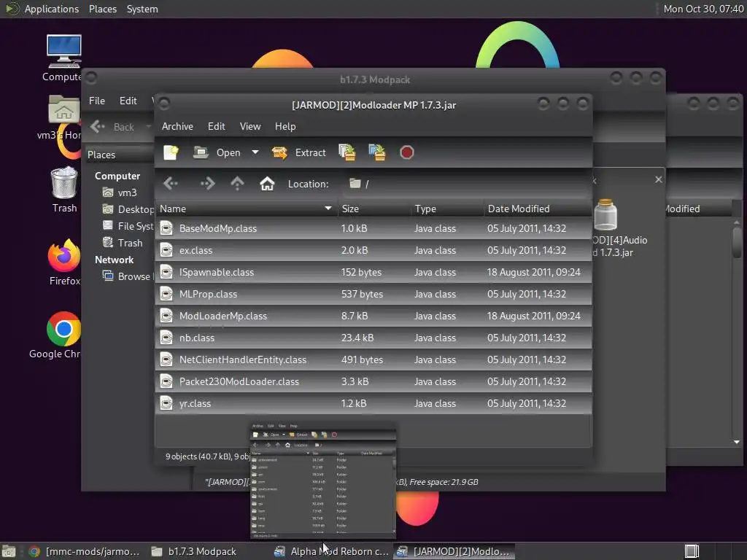Select the NetClientHandlerEntity.class file
747x560 pixels.
373,359
